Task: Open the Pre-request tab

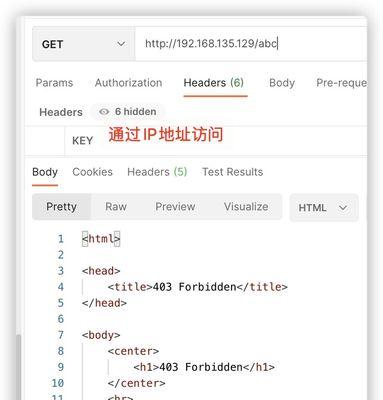Action: click(341, 83)
